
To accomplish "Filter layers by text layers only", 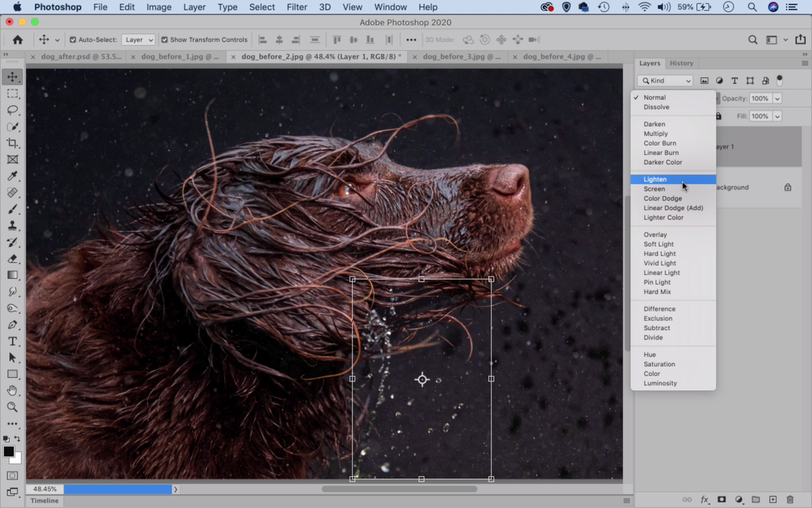I will pyautogui.click(x=735, y=80).
